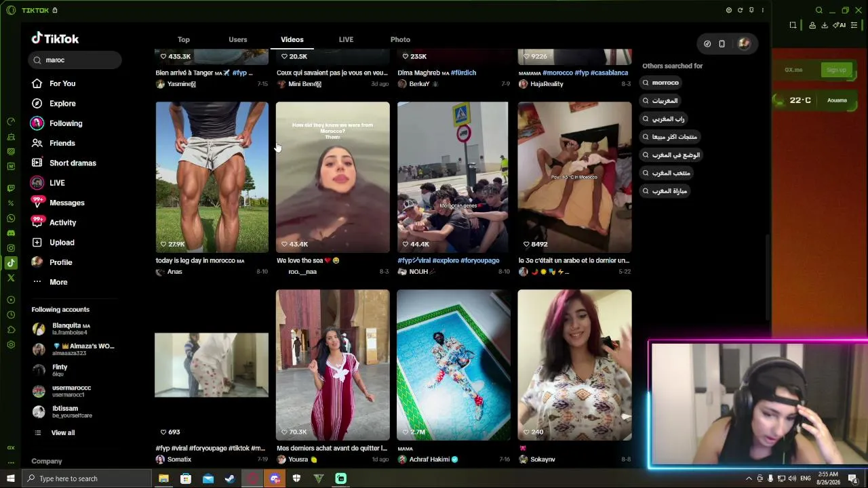The width and height of the screenshot is (868, 488).
Task: Click suggestion "راب المغربي"
Action: 664,119
